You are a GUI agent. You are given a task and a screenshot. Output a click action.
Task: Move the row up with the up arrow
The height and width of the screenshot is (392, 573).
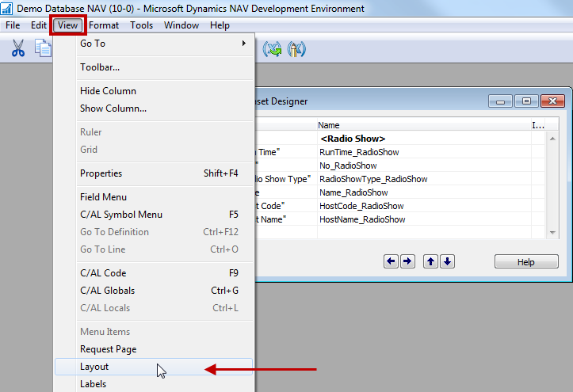pos(430,261)
